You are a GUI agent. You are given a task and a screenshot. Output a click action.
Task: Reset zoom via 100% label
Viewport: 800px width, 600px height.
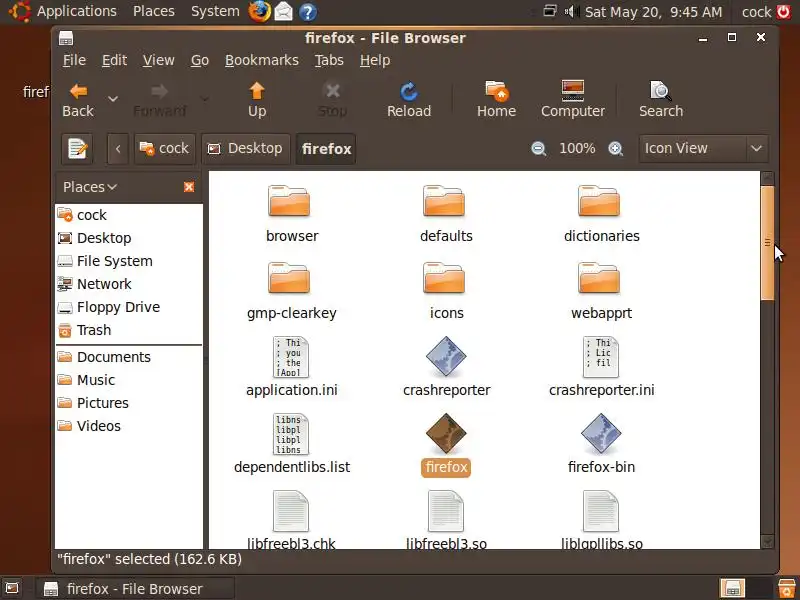coord(577,148)
